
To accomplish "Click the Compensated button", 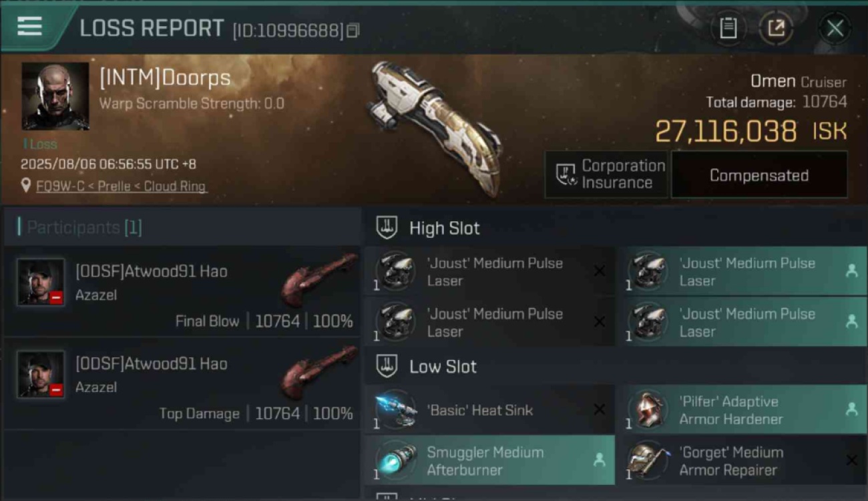I will (759, 175).
